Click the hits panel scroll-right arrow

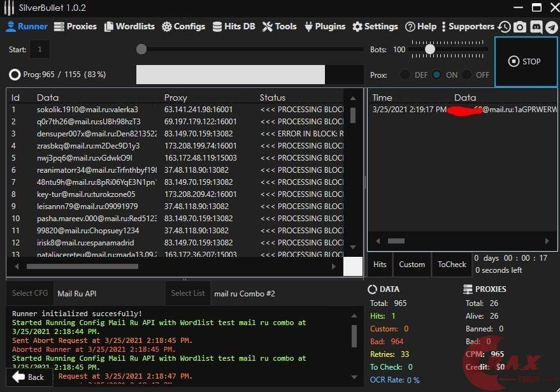pos(547,241)
